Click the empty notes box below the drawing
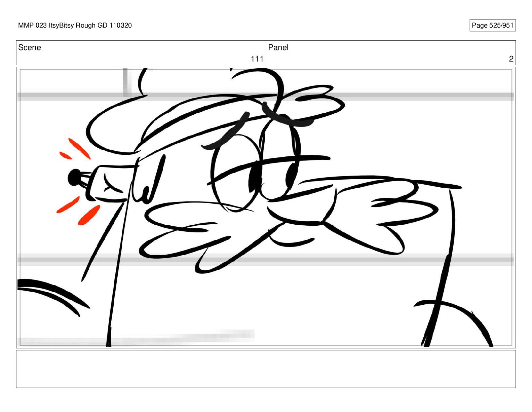Screen dimensions: 532x412 coord(266,369)
